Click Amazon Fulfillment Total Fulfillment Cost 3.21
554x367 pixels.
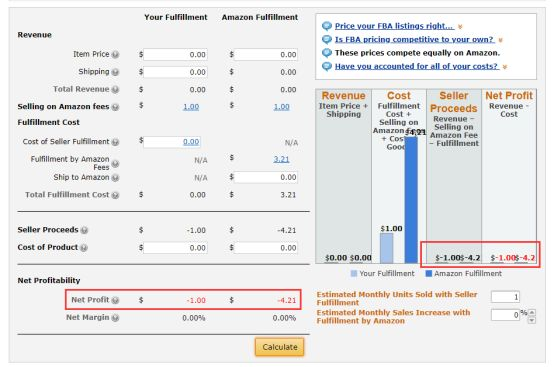[x=288, y=195]
